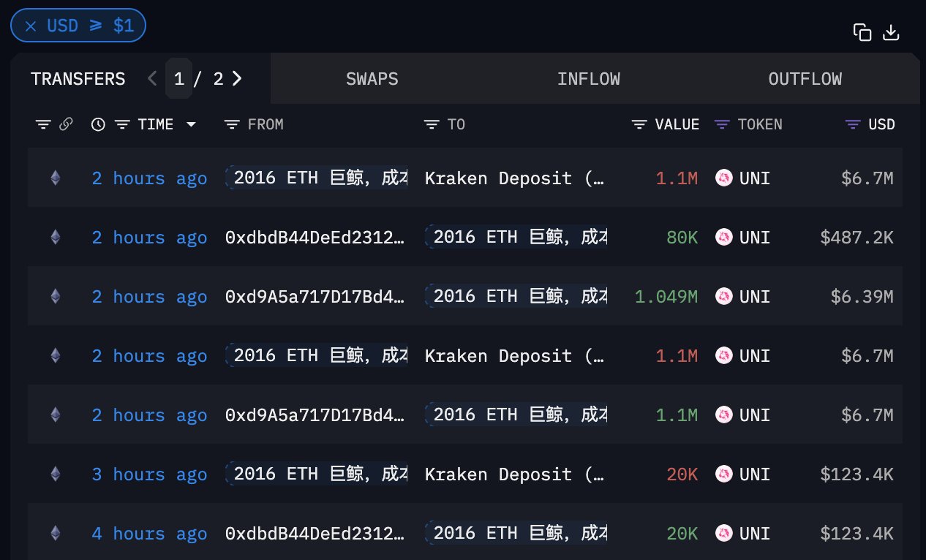926x560 pixels.
Task: Switch to the SWAPS tab
Action: 372,79
